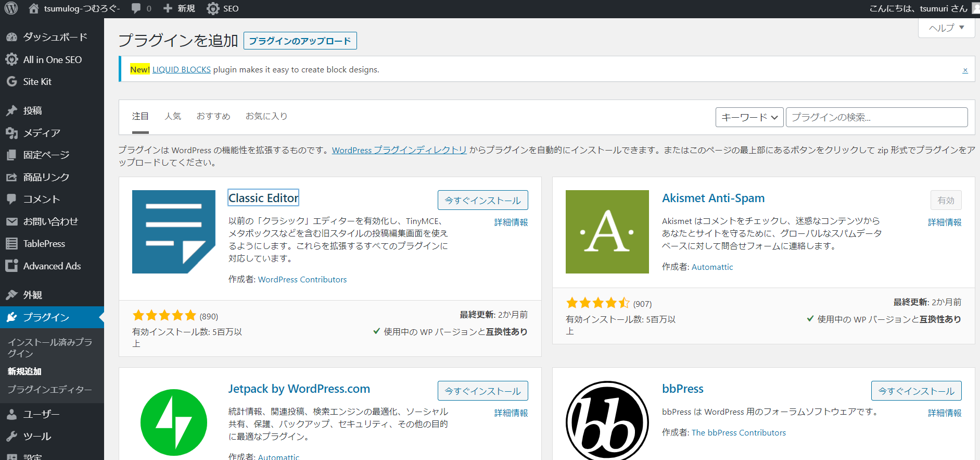This screenshot has height=460, width=980.
Task: Click the プラグインのアップロード button
Action: pyautogui.click(x=300, y=41)
